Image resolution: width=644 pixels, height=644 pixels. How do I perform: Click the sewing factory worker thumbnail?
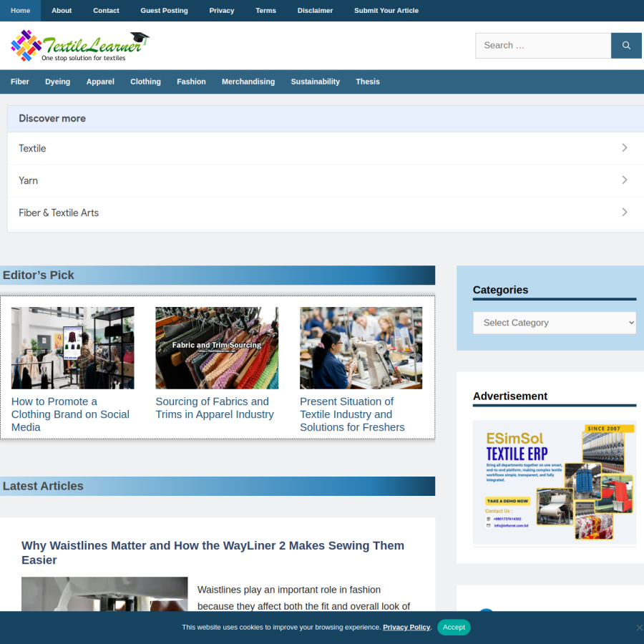(x=361, y=348)
